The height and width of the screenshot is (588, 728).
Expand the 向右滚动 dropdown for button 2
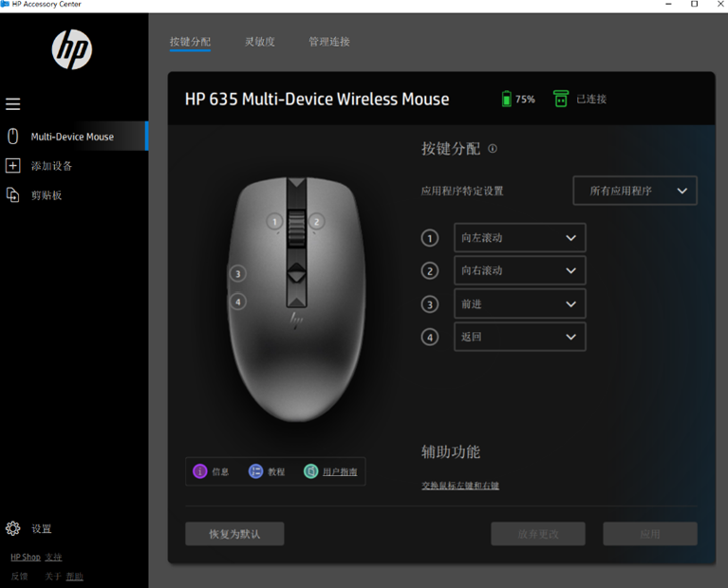pyautogui.click(x=519, y=270)
